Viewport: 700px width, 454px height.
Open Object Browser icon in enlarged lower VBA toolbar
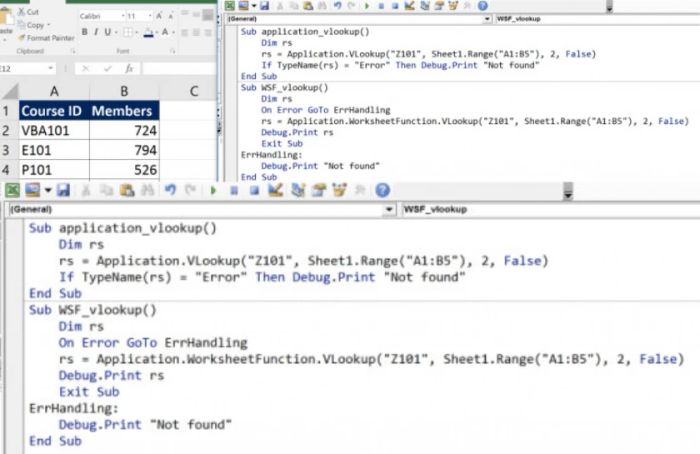click(x=339, y=191)
